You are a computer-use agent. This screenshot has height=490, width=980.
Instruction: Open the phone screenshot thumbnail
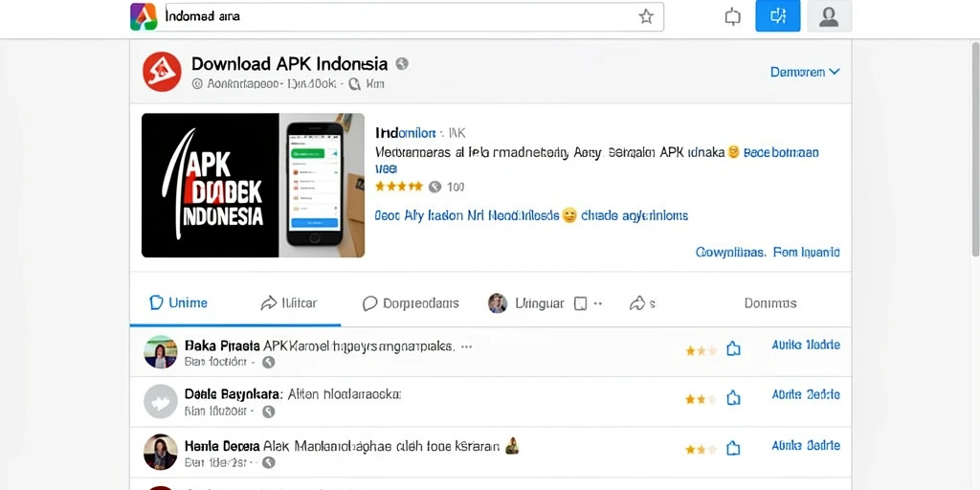click(322, 185)
